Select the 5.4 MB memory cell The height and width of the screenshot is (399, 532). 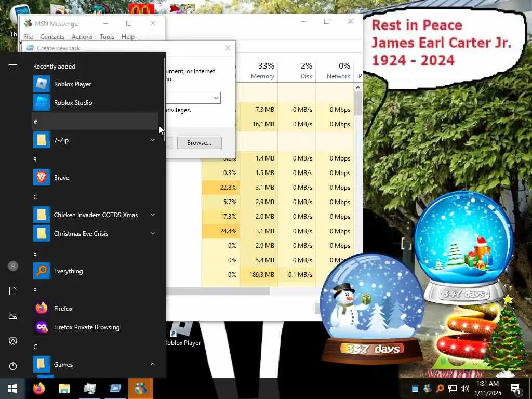pos(259,260)
